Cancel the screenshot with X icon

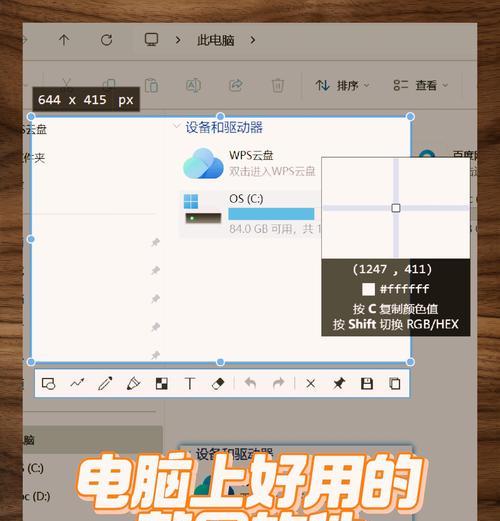[x=310, y=384]
